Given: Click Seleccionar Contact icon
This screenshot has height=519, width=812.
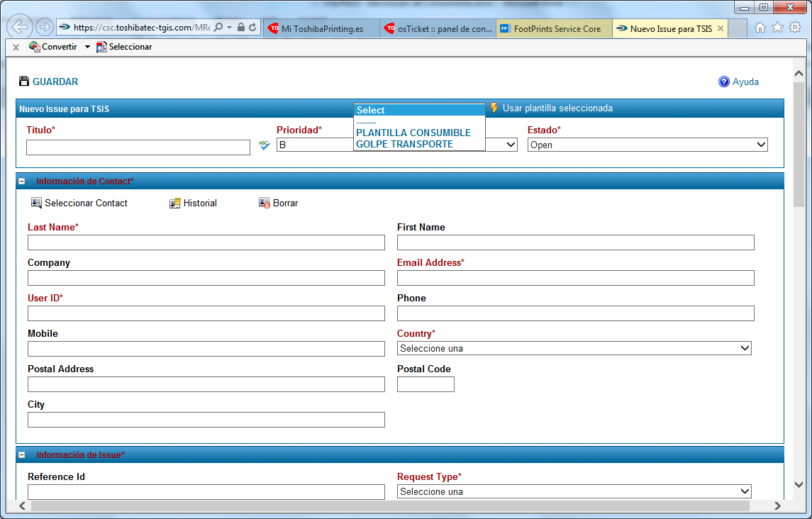Looking at the screenshot, I should click(36, 203).
